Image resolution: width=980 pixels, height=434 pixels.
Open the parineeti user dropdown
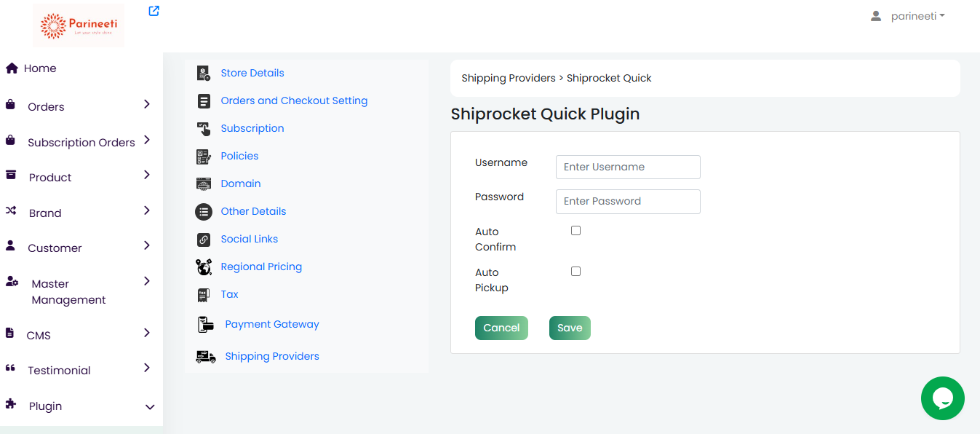tap(909, 16)
